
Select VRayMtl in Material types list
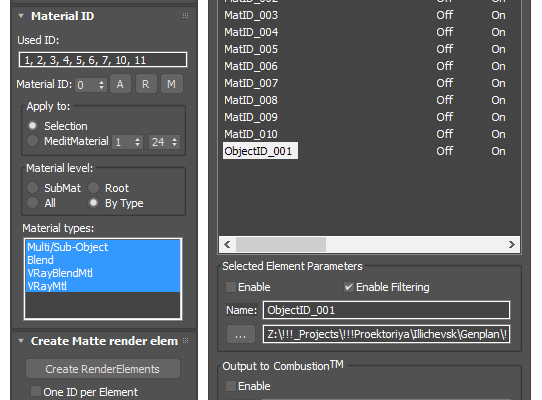[x=103, y=286]
